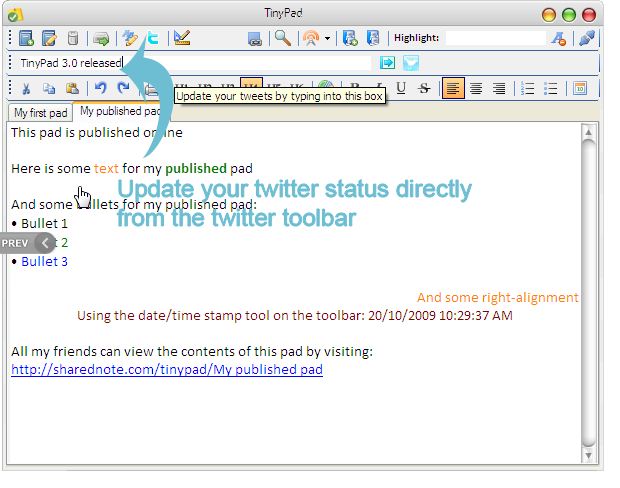The height and width of the screenshot is (488, 620).
Task: Select center text alignment
Action: 476,88
